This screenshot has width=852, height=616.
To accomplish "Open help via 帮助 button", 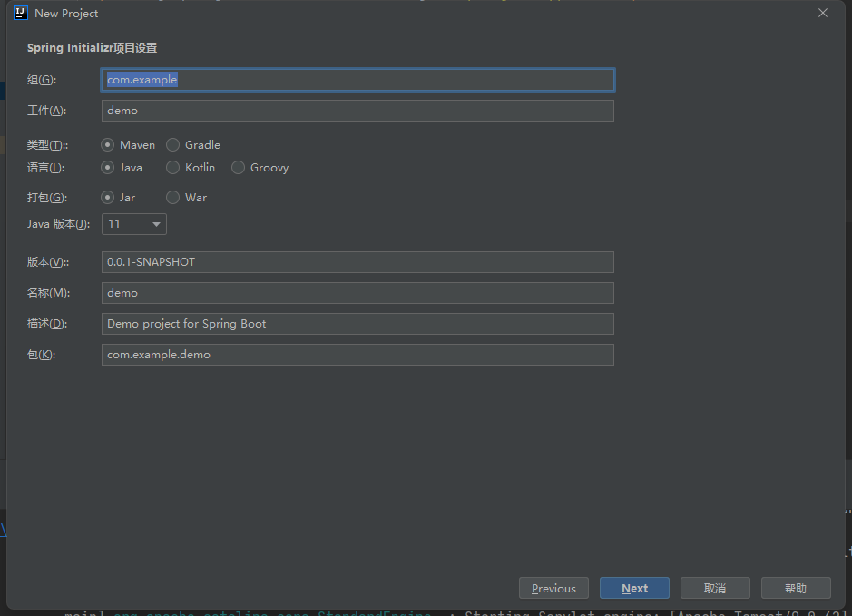I will (796, 588).
